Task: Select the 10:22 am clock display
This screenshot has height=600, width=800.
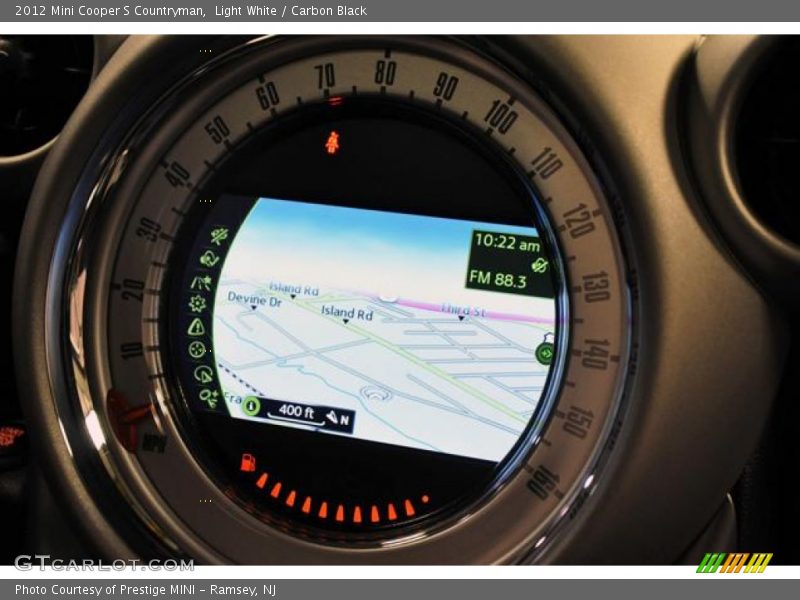Action: point(507,242)
